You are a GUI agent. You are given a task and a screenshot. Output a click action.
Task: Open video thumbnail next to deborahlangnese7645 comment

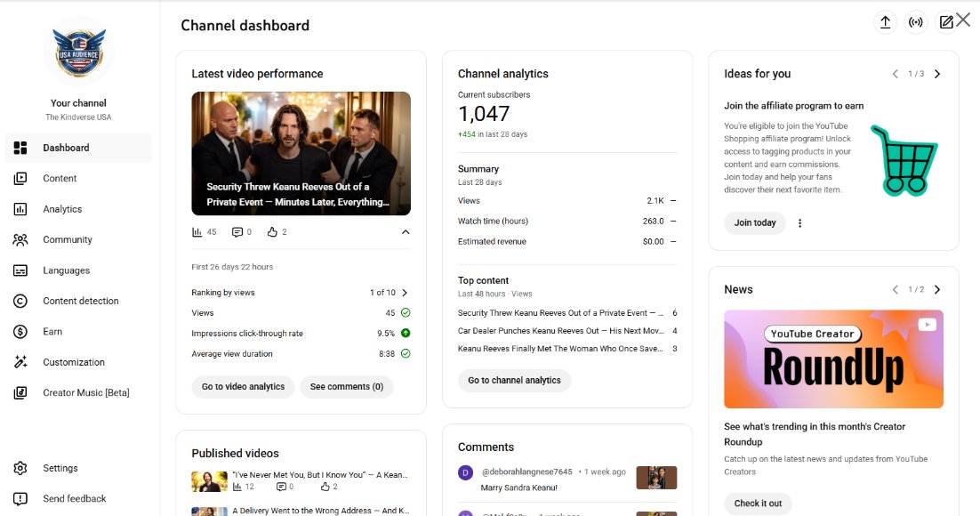click(656, 478)
